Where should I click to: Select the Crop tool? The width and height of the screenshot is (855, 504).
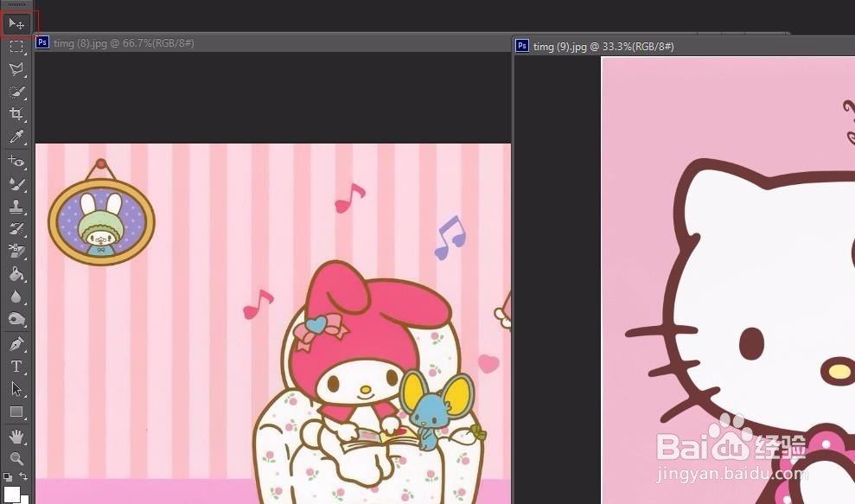16,114
